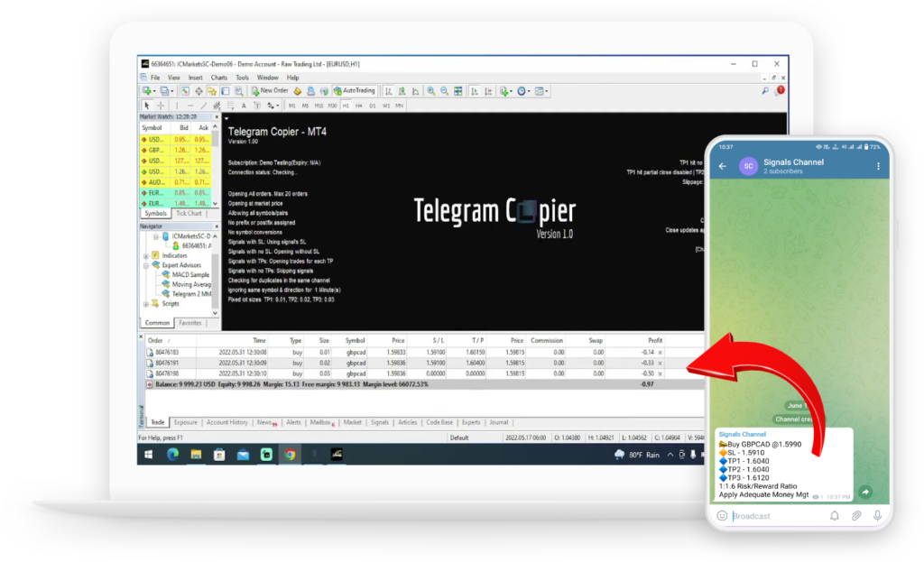This screenshot has height=562, width=924.
Task: Close order 80476183 with its x icon
Action: coord(659,352)
